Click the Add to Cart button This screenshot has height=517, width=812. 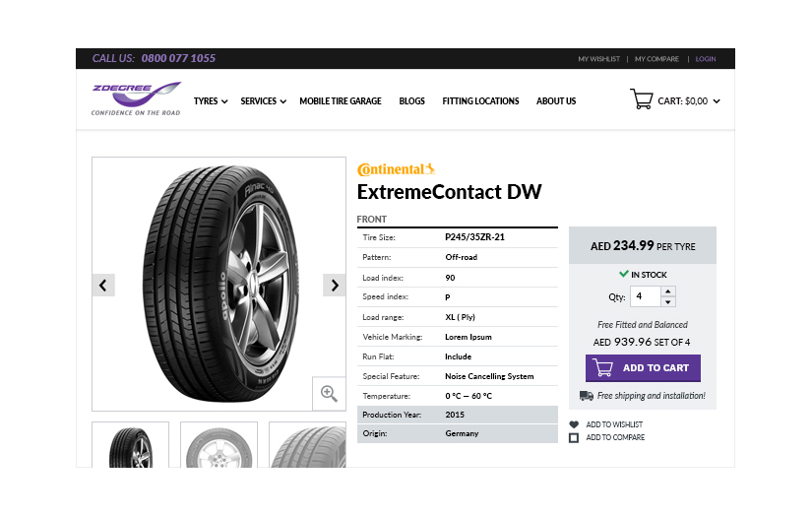[643, 368]
